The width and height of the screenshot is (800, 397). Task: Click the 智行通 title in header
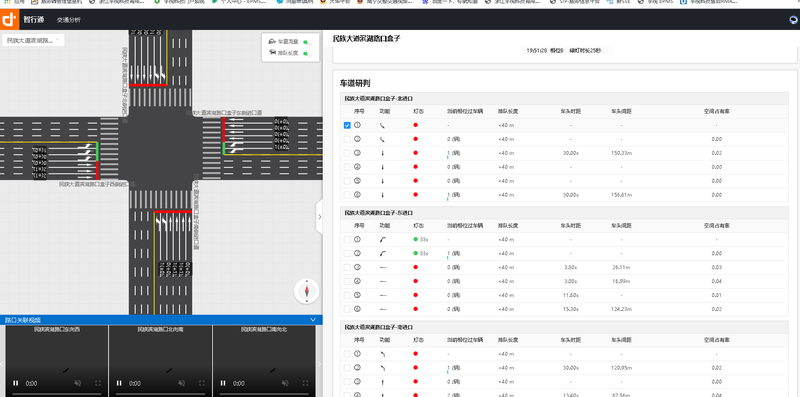pos(34,20)
